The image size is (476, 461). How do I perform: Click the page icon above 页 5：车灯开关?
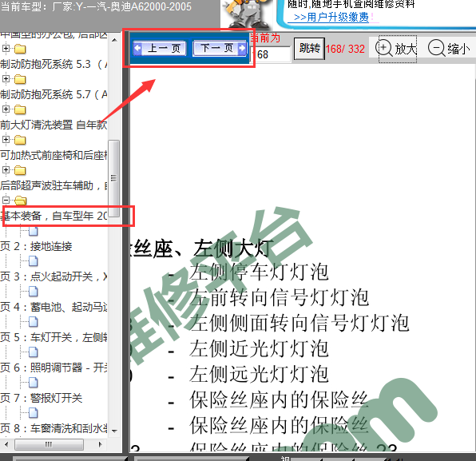point(33,322)
